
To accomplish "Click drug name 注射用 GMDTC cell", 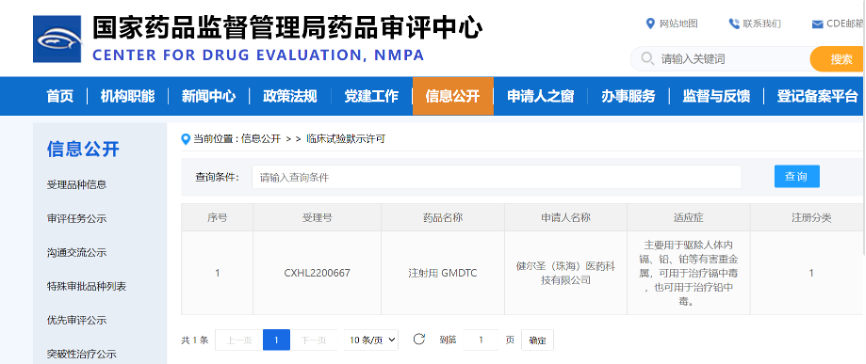I will tap(442, 273).
